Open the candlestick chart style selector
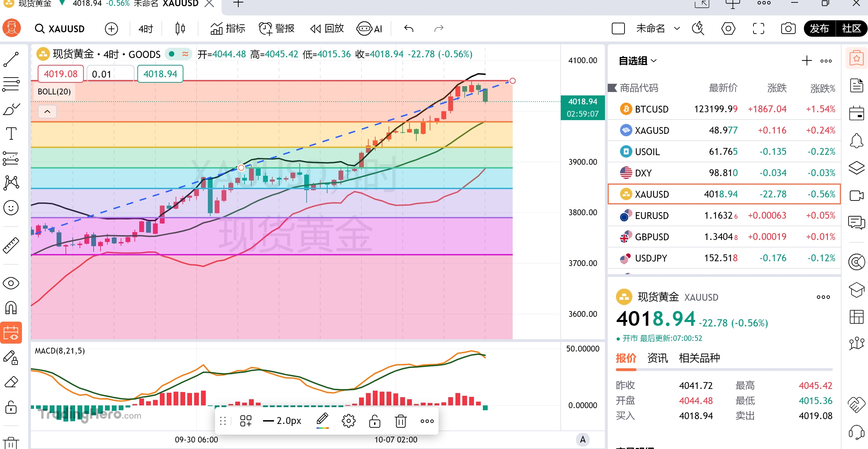Image resolution: width=868 pixels, height=449 pixels. 180,28
